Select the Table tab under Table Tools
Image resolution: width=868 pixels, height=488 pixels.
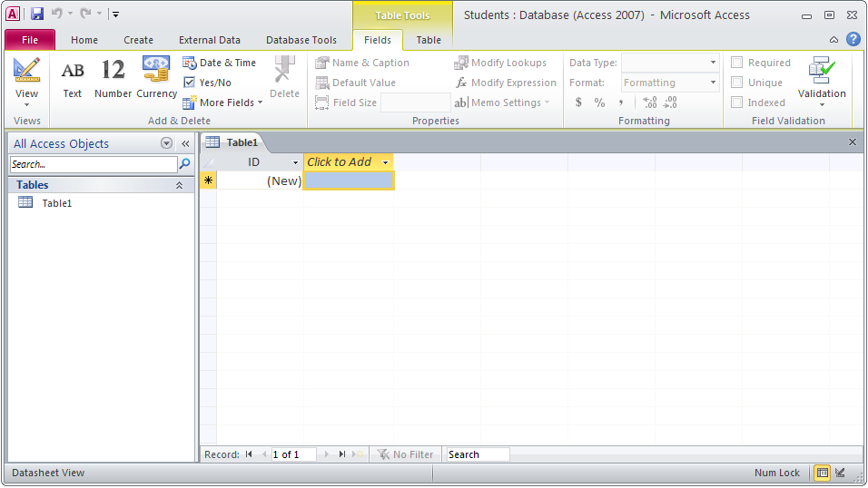click(429, 40)
